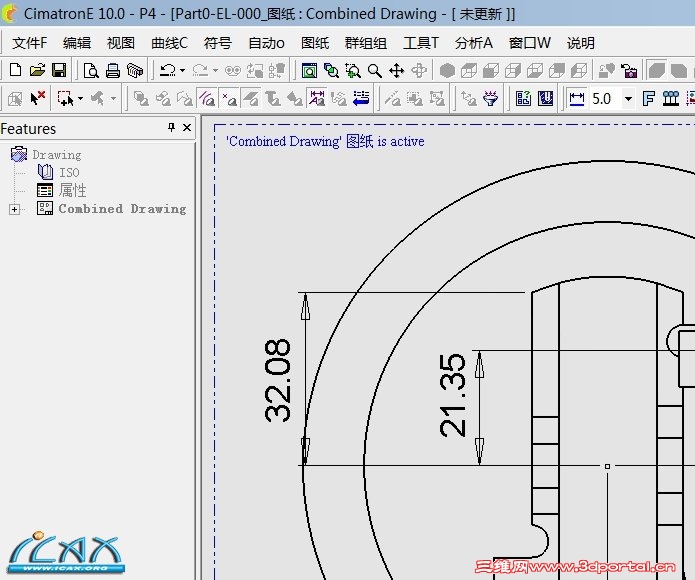The width and height of the screenshot is (695, 580).
Task: Click the selection filter funnel icon
Action: coord(491,98)
